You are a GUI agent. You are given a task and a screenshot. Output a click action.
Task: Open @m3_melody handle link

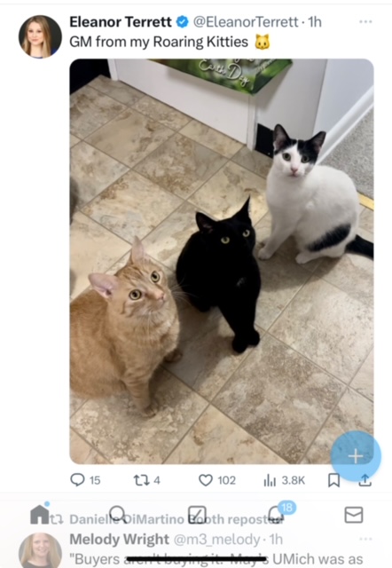(216, 540)
